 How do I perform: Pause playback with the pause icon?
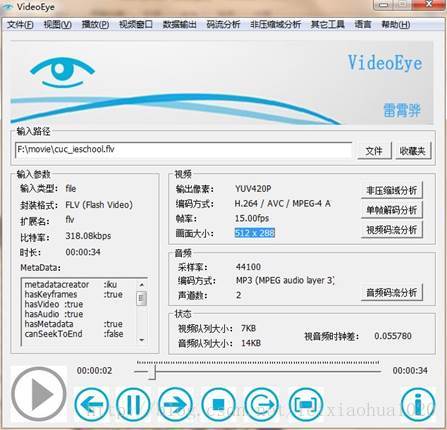tap(133, 405)
